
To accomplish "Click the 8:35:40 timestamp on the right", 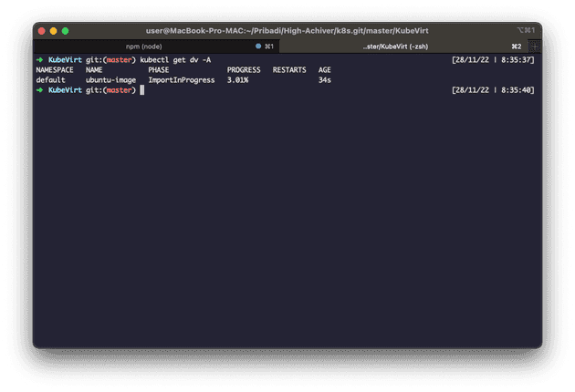I will pyautogui.click(x=517, y=90).
